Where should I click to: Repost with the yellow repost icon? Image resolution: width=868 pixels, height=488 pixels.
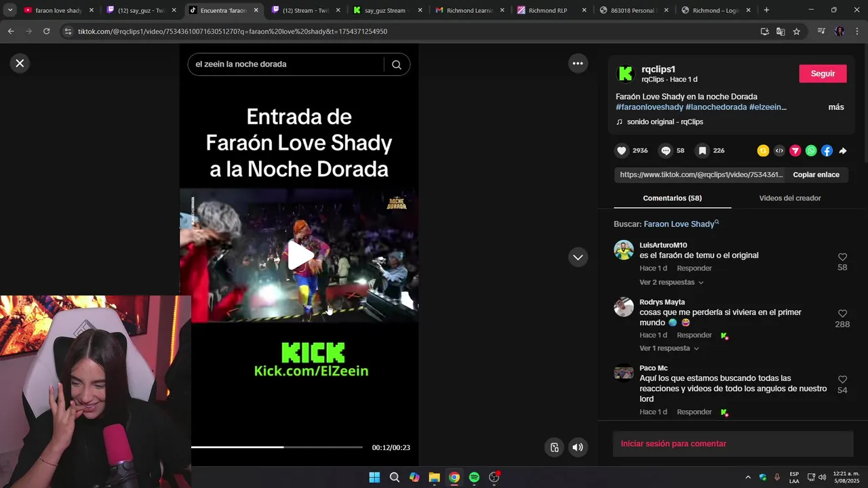[x=763, y=150]
